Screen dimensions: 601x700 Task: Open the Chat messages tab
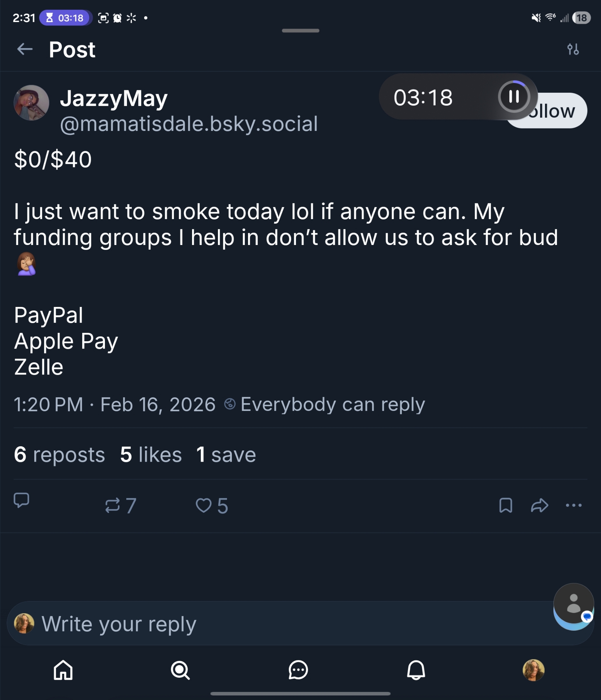pyautogui.click(x=298, y=670)
